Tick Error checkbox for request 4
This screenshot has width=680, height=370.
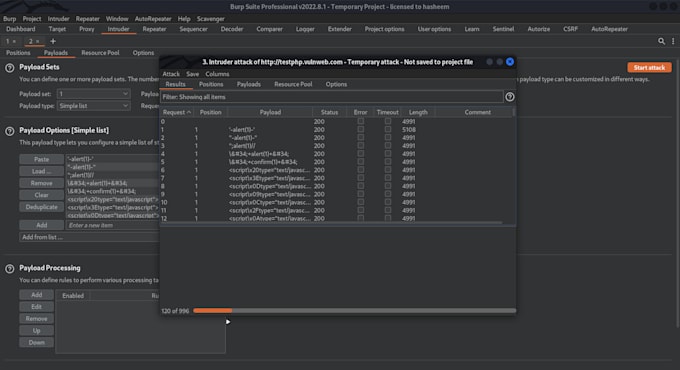pyautogui.click(x=360, y=154)
